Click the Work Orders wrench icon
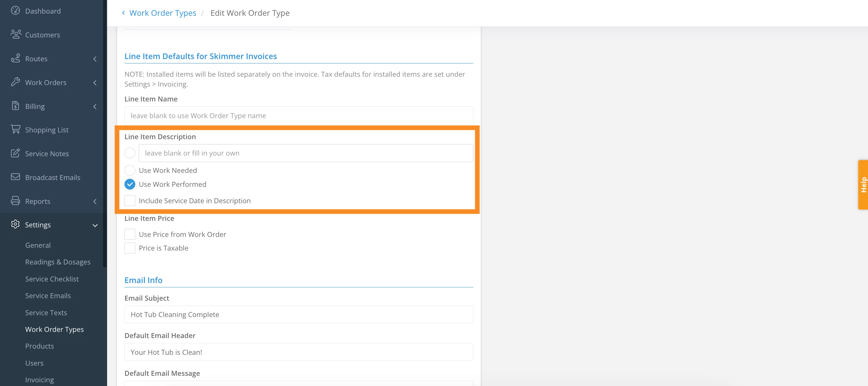Image resolution: width=868 pixels, height=386 pixels. [x=15, y=82]
